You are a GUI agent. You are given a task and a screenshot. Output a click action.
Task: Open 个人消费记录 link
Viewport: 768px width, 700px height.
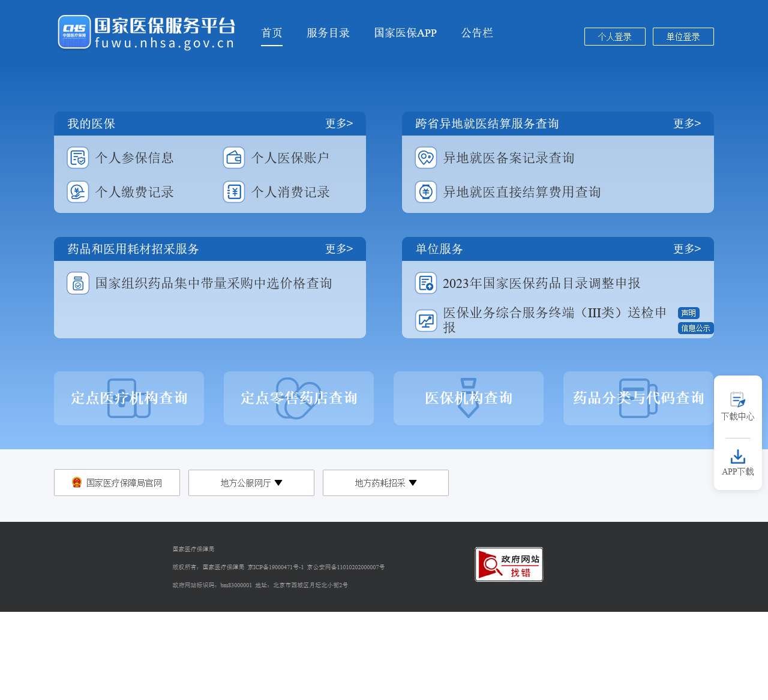point(290,192)
